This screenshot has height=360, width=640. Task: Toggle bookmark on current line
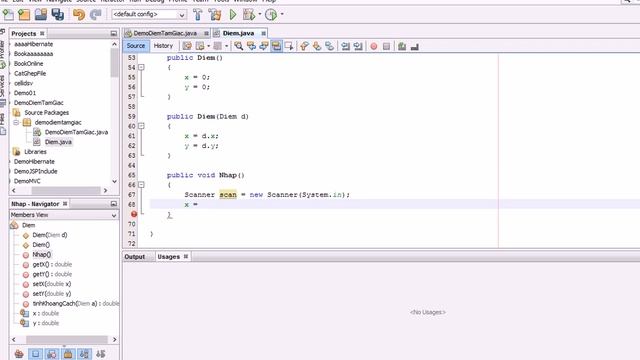[x=329, y=46]
